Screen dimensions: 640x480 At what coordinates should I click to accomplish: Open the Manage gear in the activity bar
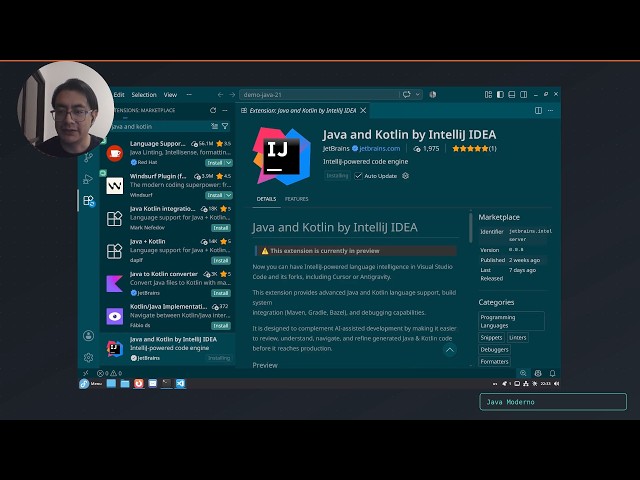coord(89,358)
